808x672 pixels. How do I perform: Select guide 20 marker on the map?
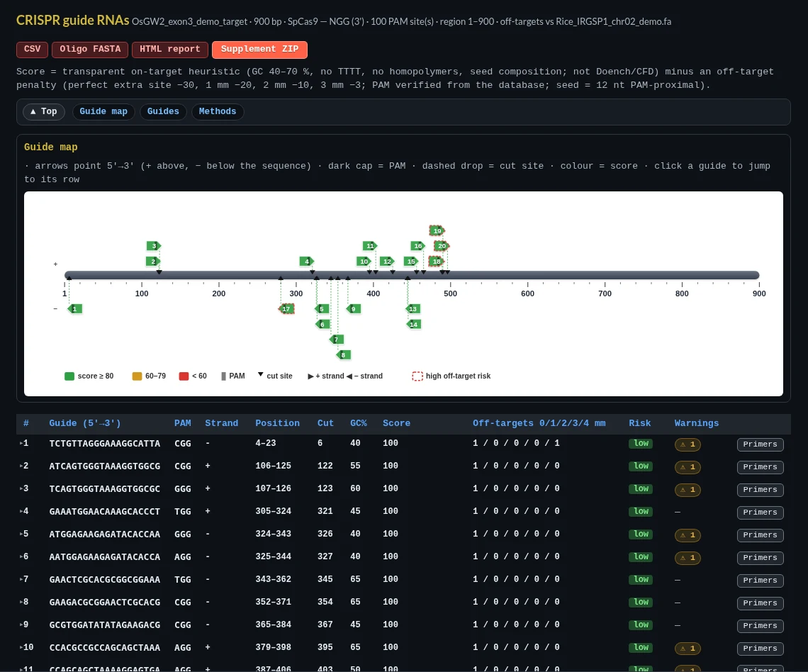442,246
